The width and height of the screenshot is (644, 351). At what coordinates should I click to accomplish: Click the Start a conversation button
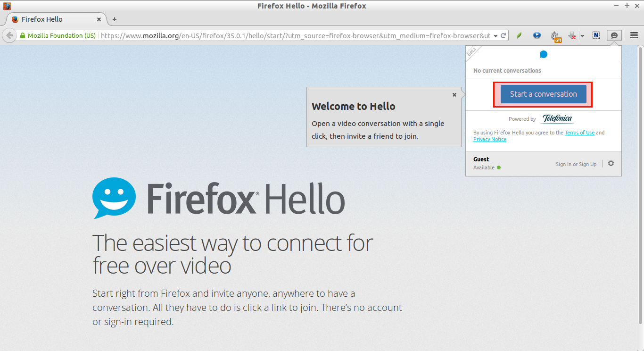(x=543, y=94)
